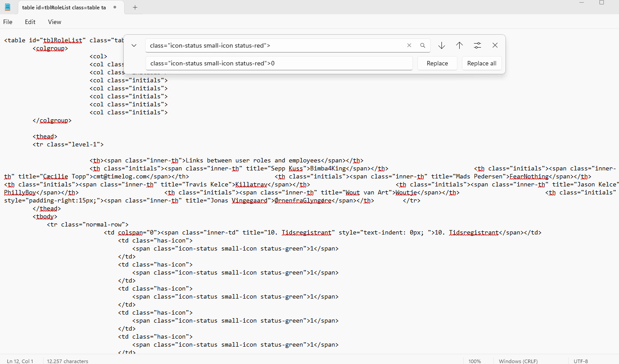
Task: Open the Edit menu
Action: point(30,22)
